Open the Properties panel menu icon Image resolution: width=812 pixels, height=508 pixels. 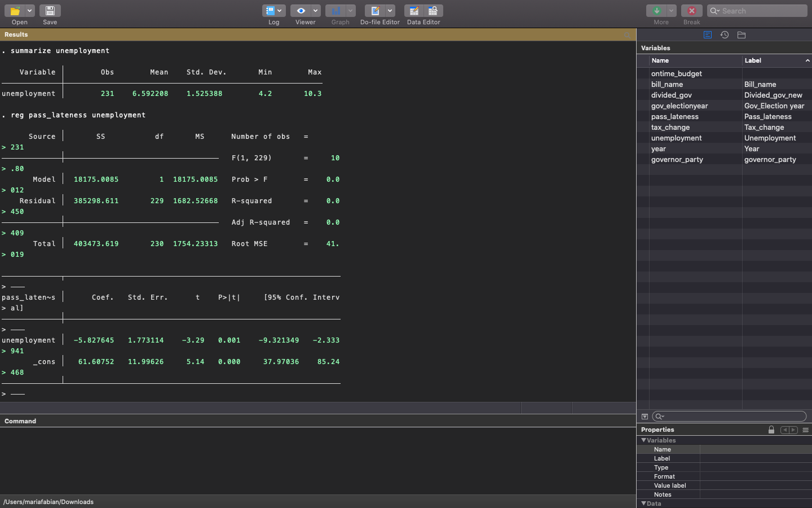click(x=806, y=430)
